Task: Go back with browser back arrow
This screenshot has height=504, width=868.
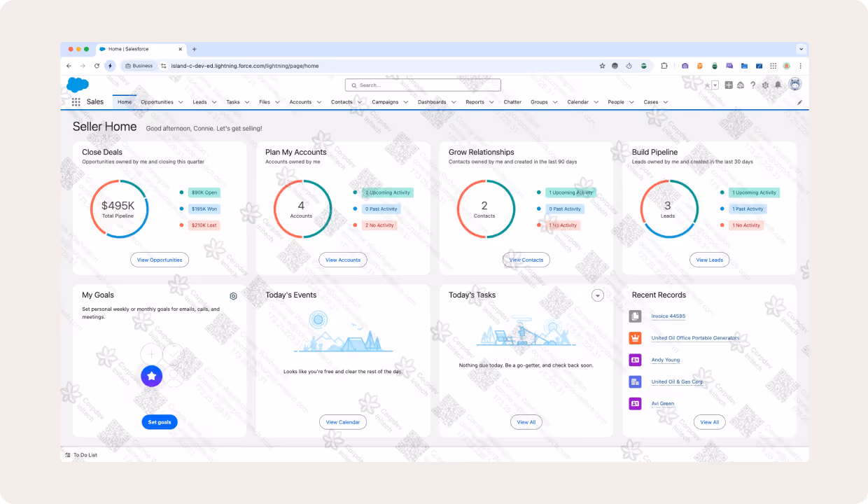Action: (69, 66)
